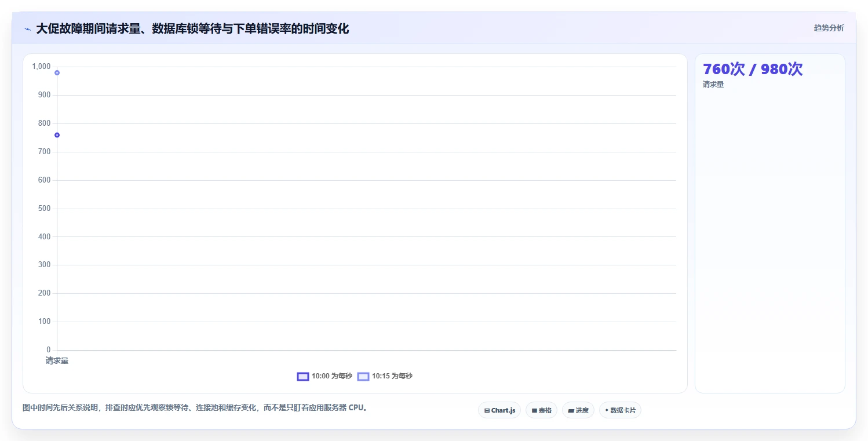Click the 数据卡片 chip

[620, 410]
